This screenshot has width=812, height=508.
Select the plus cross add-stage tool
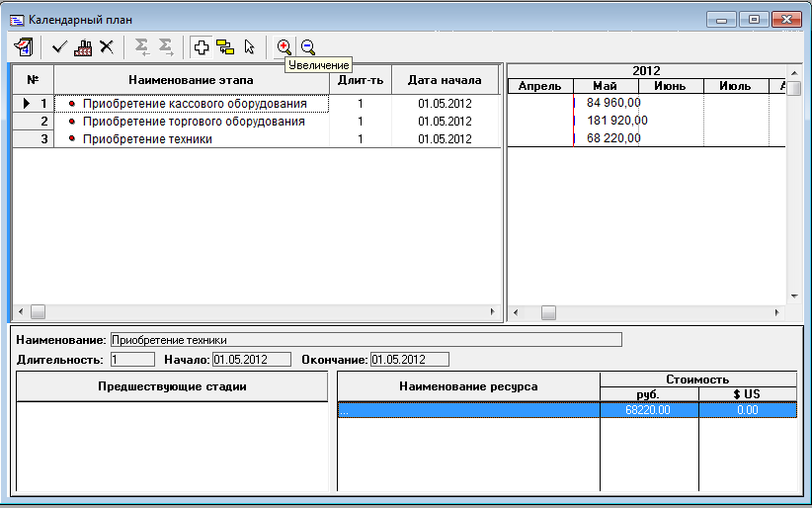[201, 47]
